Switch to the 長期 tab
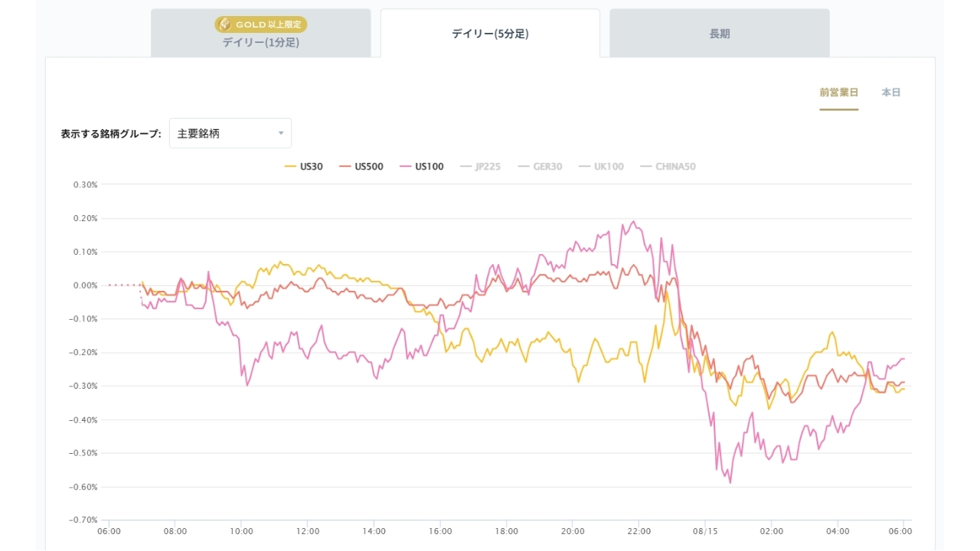The height and width of the screenshot is (551, 980). (720, 34)
